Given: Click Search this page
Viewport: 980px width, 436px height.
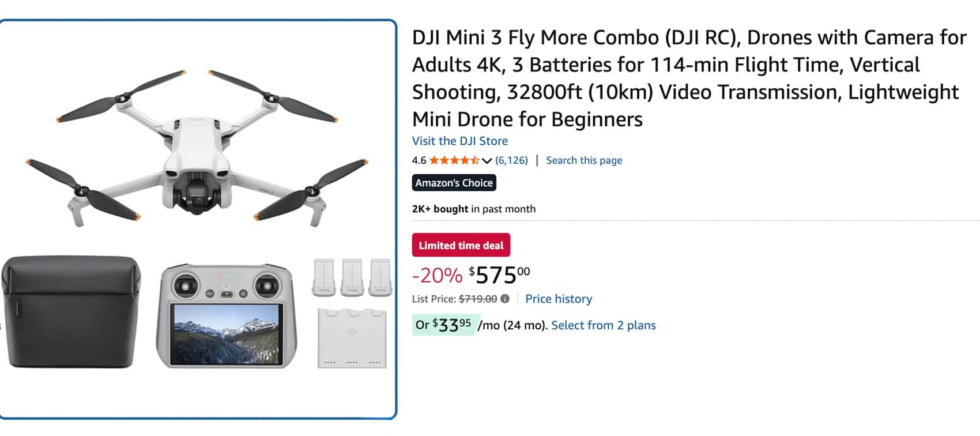Looking at the screenshot, I should click(x=583, y=160).
